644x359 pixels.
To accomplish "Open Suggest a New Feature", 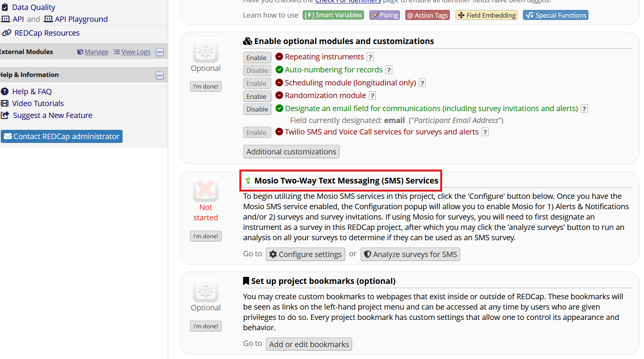I will [x=52, y=115].
